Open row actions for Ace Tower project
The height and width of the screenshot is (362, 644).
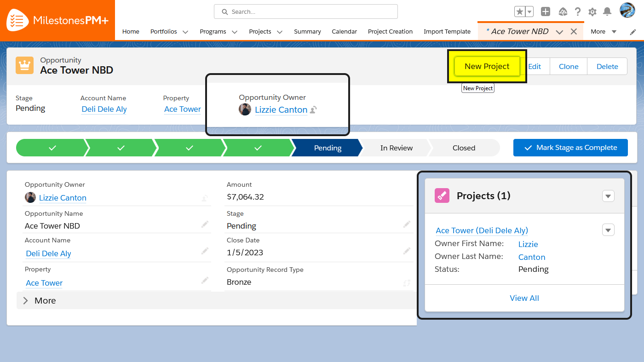point(608,230)
